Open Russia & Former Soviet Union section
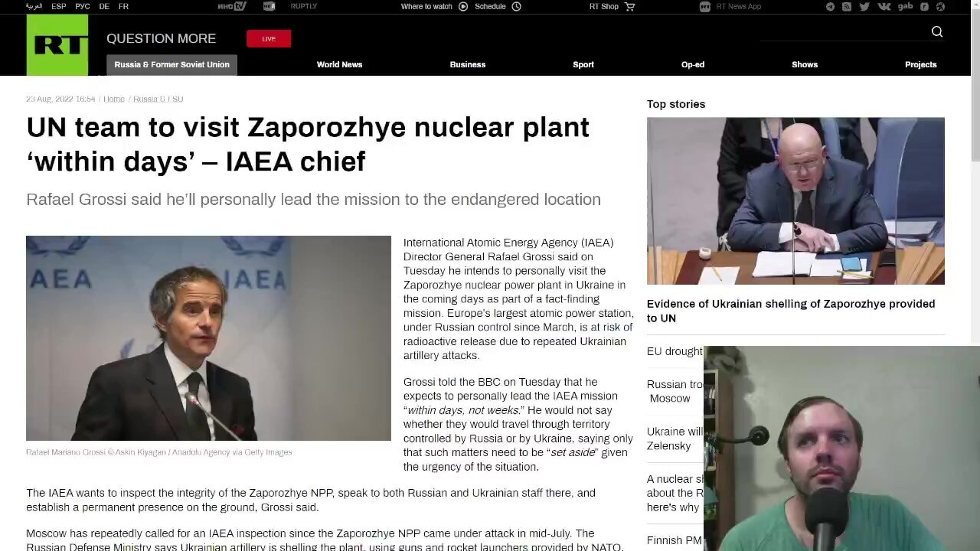980x551 pixels. 171,65
